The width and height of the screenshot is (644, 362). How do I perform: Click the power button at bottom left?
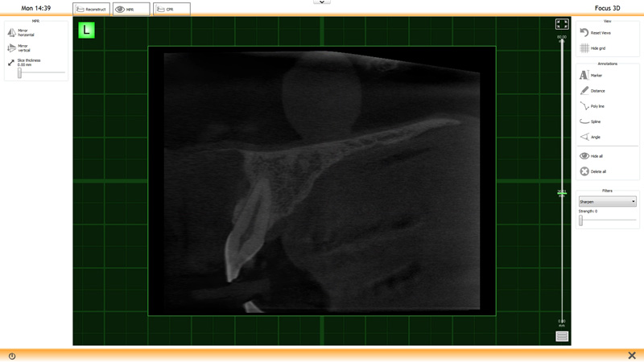pos(12,356)
